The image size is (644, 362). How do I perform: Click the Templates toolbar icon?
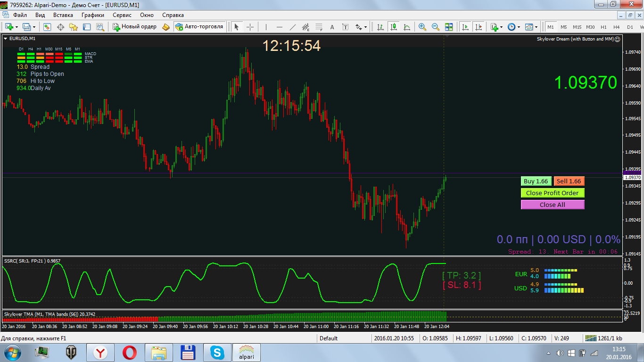[529, 27]
